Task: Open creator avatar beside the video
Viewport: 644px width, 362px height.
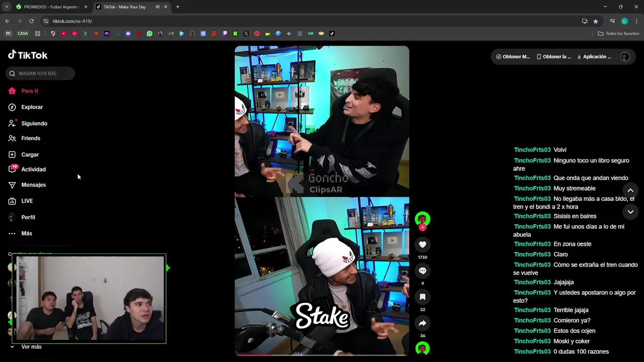Action: [x=423, y=219]
